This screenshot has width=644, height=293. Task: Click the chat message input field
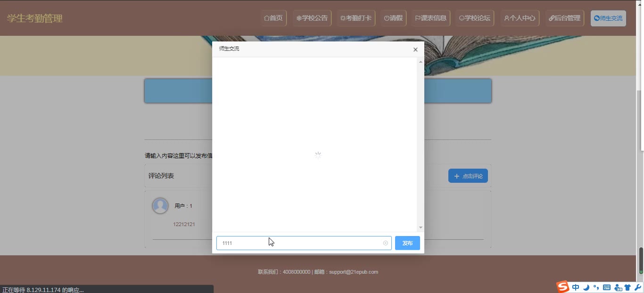click(300, 243)
